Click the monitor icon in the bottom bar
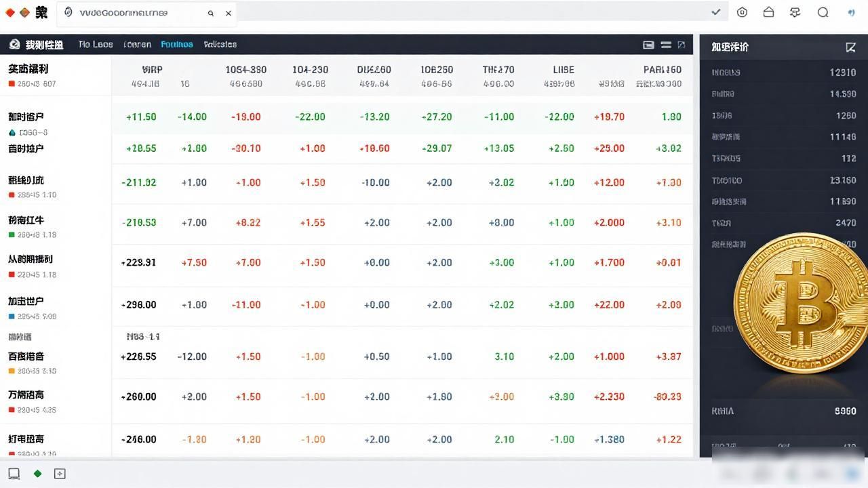Image resolution: width=868 pixels, height=488 pixels. [x=14, y=474]
